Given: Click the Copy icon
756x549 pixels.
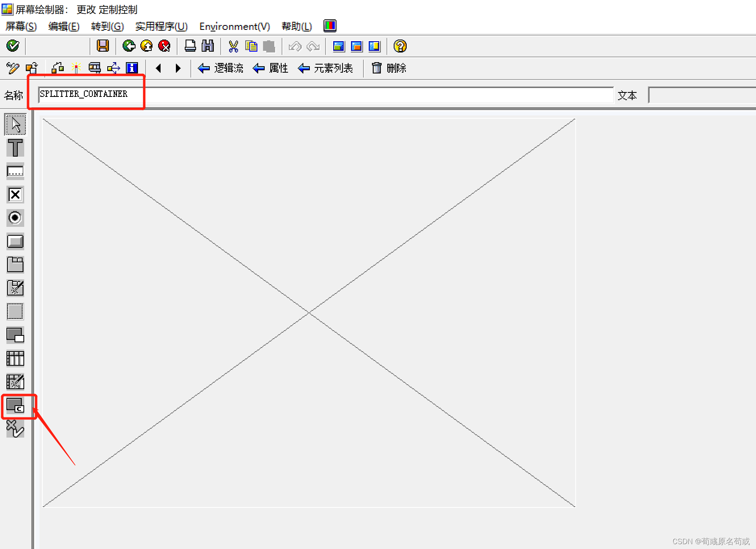Looking at the screenshot, I should coord(251,46).
